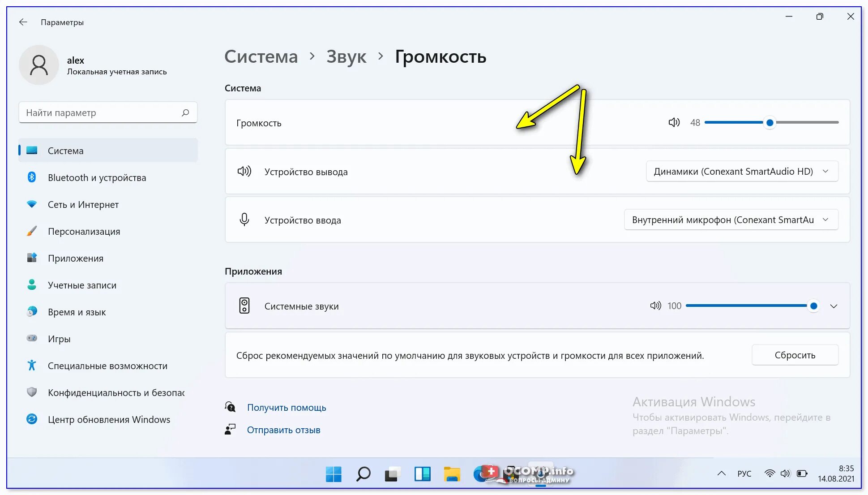Open input device dropdown Внутренний микрофон

coord(731,220)
